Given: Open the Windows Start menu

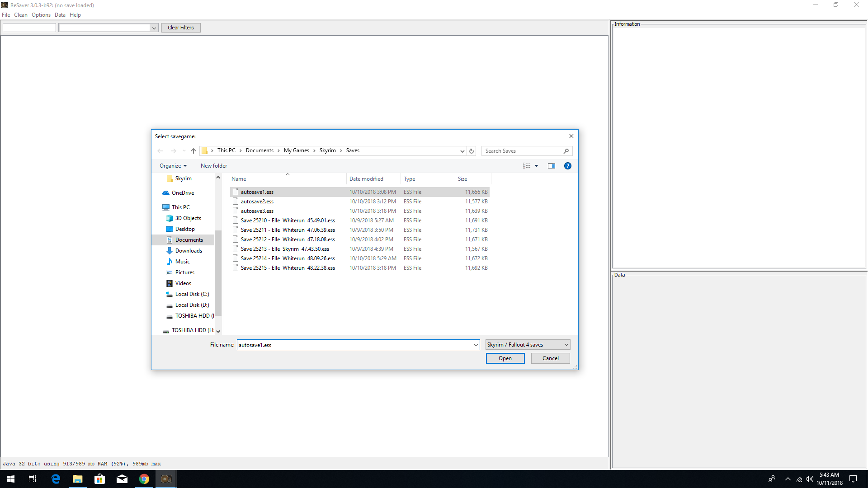Looking at the screenshot, I should (x=10, y=479).
